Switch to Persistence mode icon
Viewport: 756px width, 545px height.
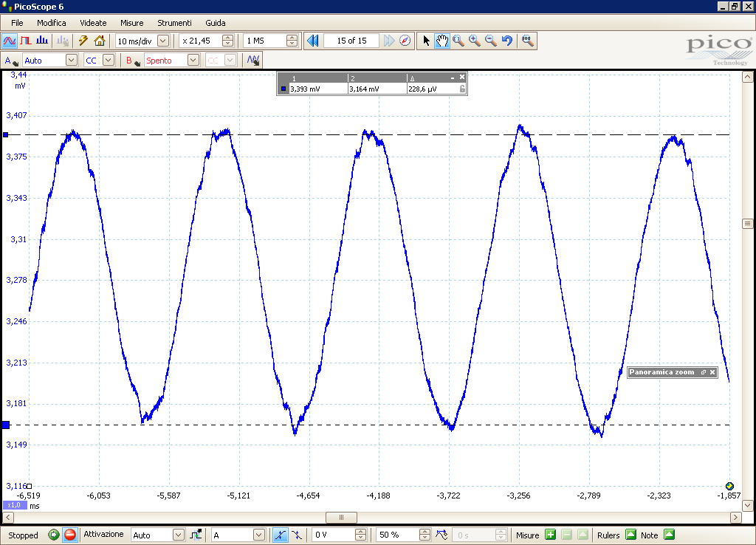click(x=26, y=41)
